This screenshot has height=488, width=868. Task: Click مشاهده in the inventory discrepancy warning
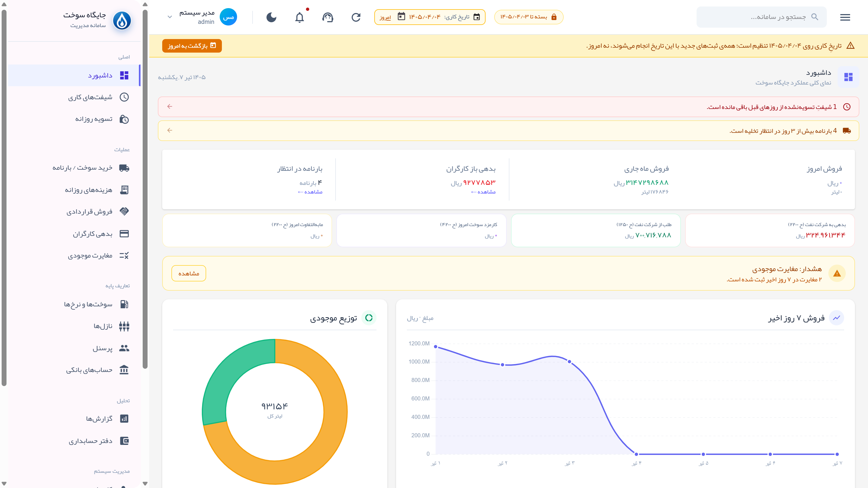[x=189, y=274]
